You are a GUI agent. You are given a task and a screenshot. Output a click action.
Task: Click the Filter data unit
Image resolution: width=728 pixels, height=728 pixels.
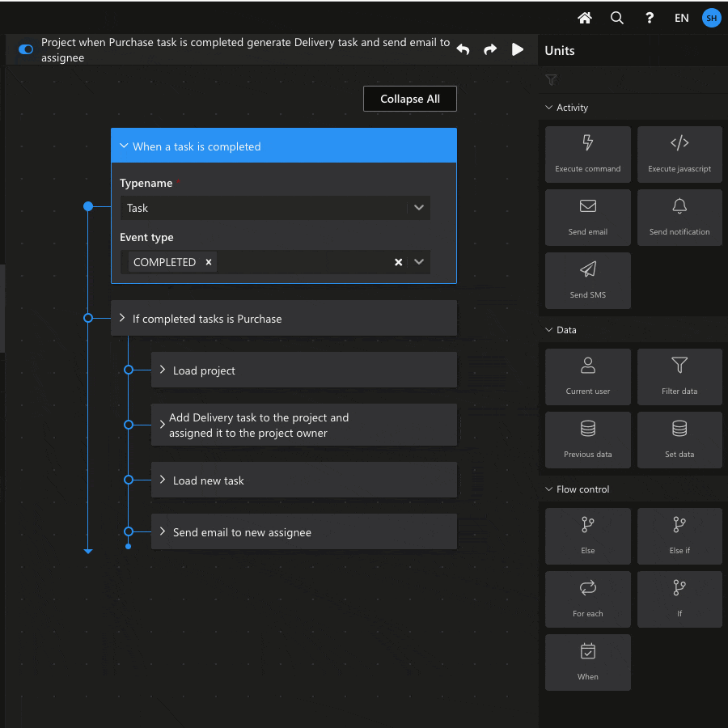point(679,375)
